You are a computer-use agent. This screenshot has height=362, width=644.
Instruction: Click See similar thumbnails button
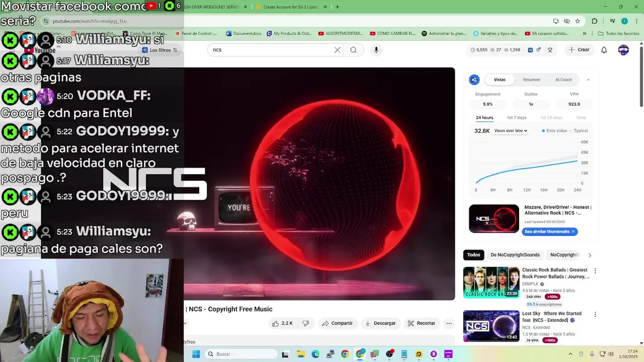tap(549, 232)
